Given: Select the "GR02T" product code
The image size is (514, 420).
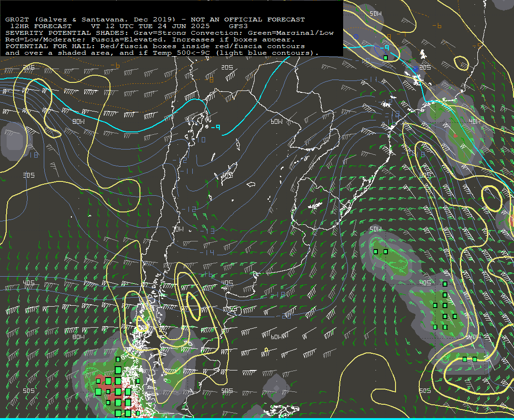Looking at the screenshot, I should [17, 20].
